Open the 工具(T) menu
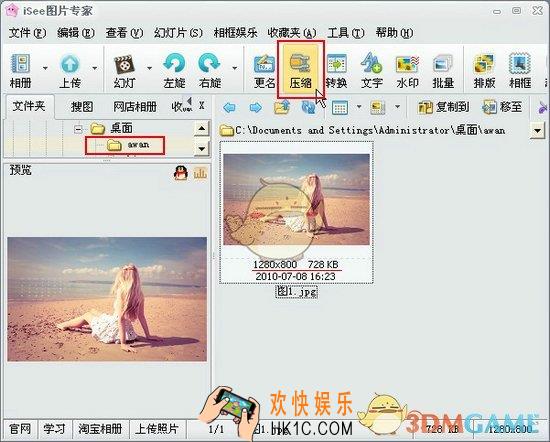This screenshot has width=550, height=442. pyautogui.click(x=346, y=33)
